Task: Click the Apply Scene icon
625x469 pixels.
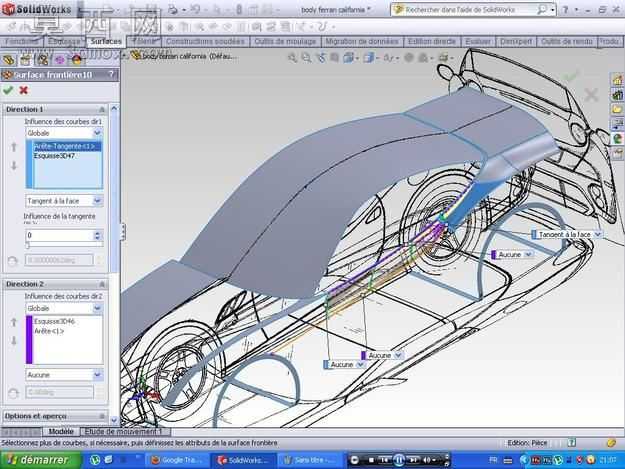Action: (423, 58)
